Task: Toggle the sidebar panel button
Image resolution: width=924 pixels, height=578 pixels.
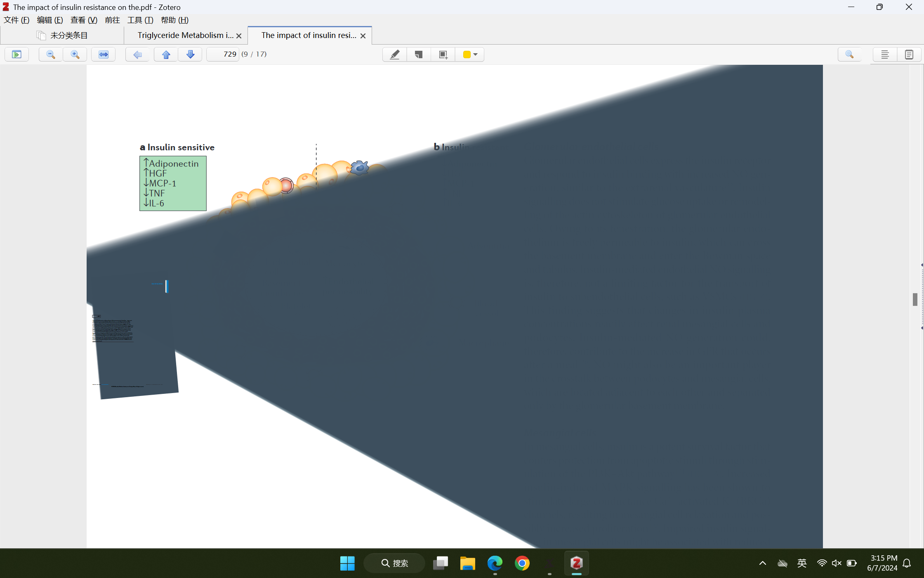Action: tap(16, 54)
